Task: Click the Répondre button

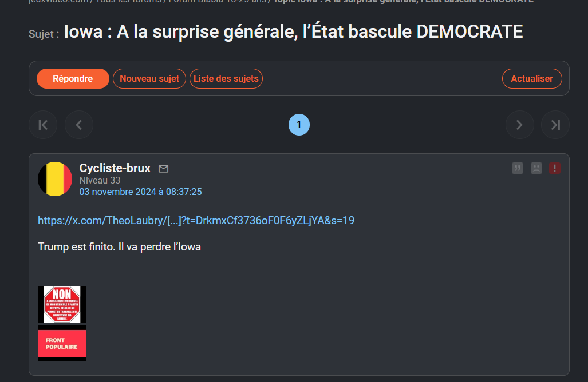Action: [73, 79]
